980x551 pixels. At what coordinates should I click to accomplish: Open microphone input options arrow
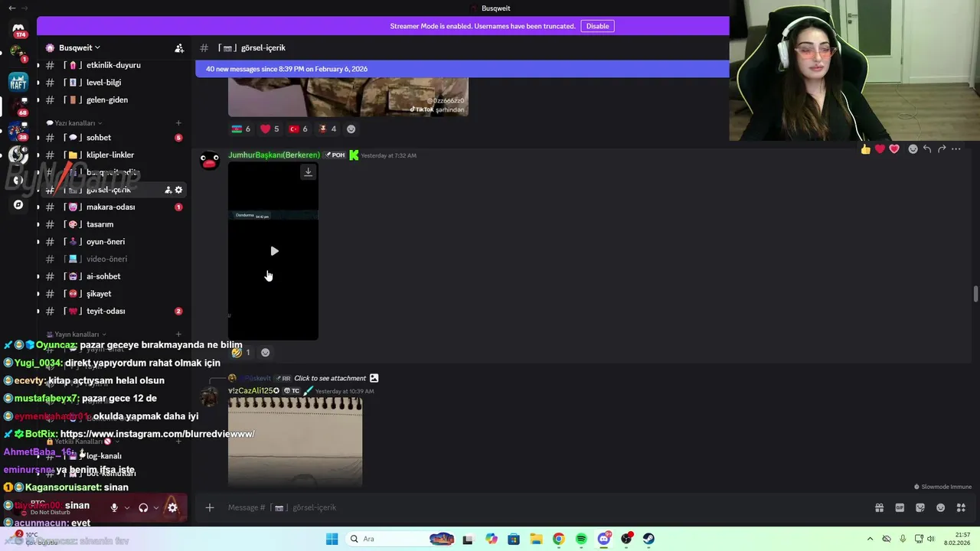pos(127,507)
